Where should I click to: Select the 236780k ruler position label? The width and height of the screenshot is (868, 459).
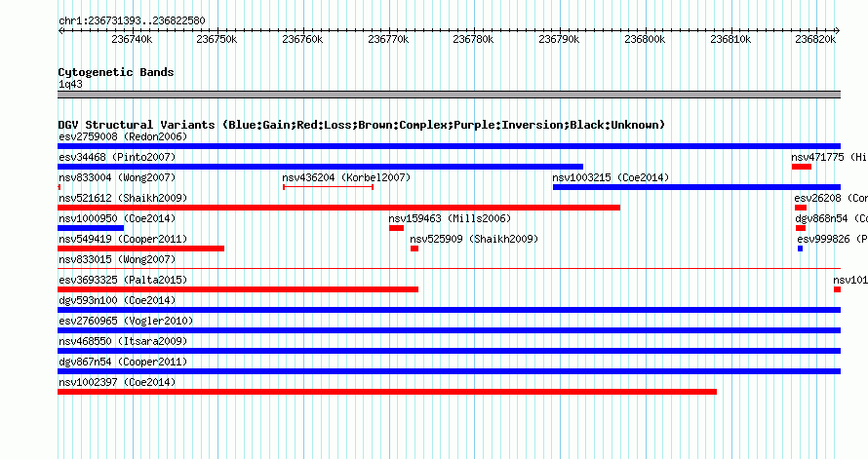click(473, 39)
